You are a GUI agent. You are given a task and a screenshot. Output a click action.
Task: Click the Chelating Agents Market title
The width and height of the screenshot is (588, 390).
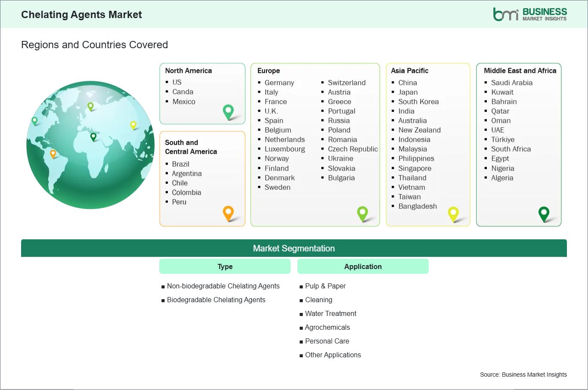pyautogui.click(x=81, y=15)
